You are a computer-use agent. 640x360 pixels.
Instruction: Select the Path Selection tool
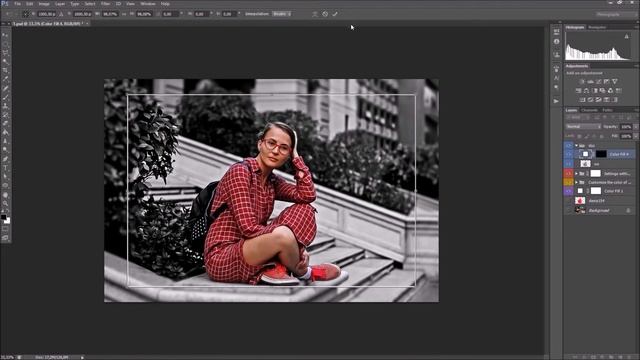(5, 177)
